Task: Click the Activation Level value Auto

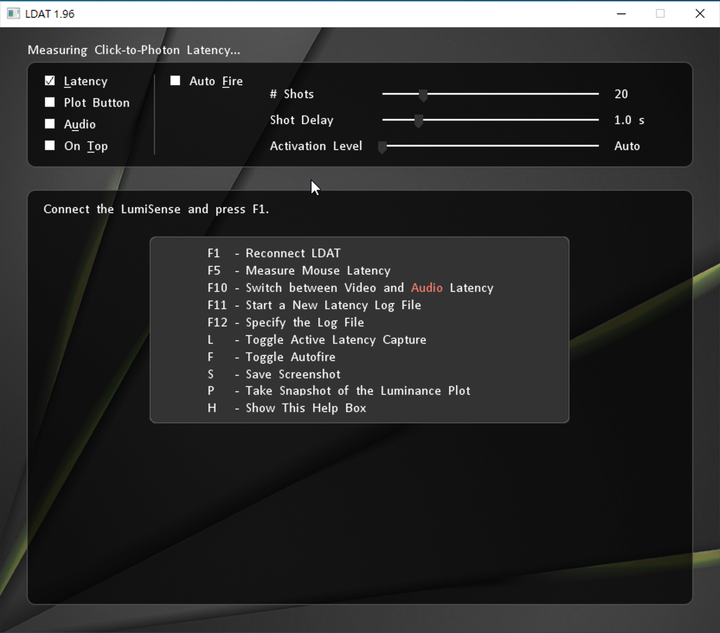Action: click(x=627, y=146)
